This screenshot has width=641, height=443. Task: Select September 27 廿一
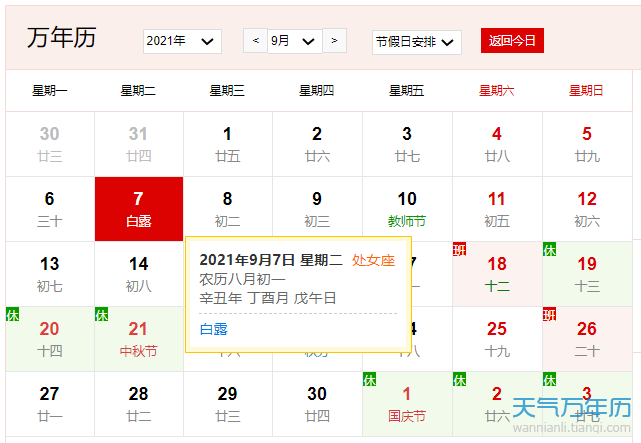click(x=50, y=404)
